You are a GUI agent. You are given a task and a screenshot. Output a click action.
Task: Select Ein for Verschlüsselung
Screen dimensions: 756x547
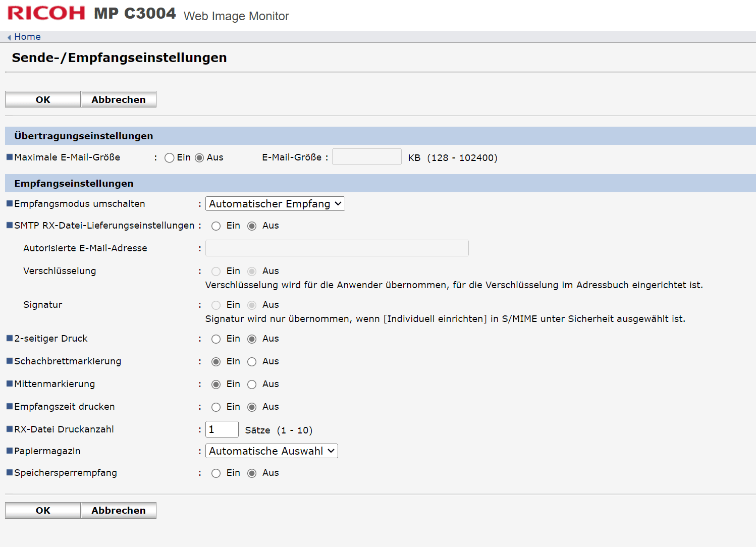(216, 271)
